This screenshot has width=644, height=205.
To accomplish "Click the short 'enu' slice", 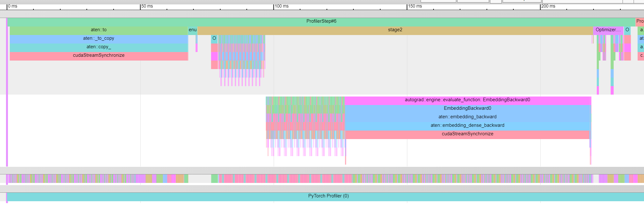I will [192, 30].
